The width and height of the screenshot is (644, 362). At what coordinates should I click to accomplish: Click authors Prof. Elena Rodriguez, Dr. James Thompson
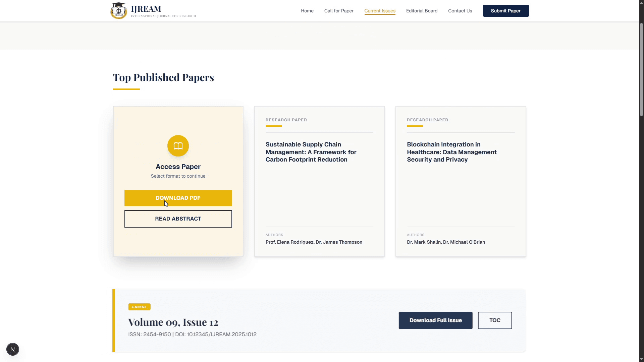point(314,242)
